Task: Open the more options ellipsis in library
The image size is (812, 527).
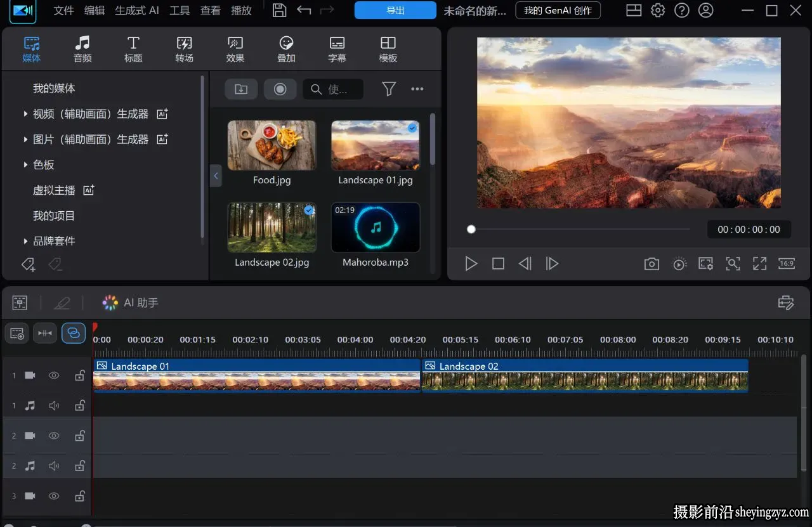Action: click(417, 89)
